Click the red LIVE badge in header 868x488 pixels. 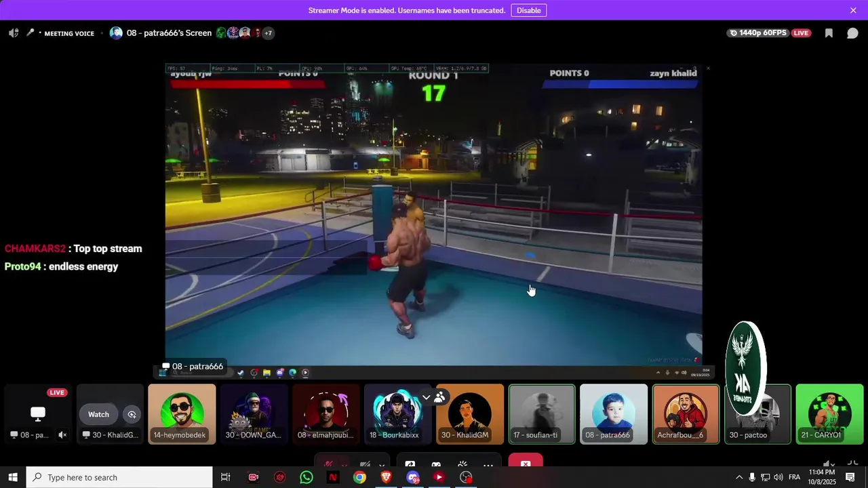pyautogui.click(x=801, y=33)
